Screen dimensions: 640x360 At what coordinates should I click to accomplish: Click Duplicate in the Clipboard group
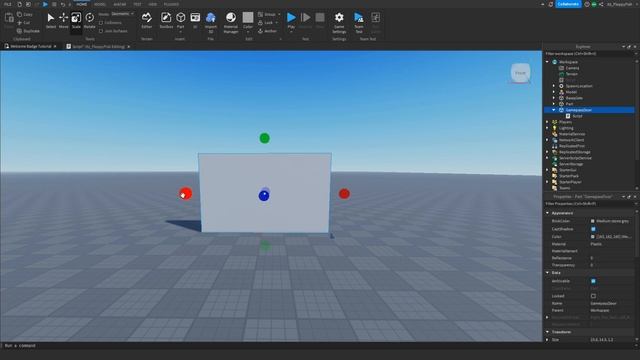pos(28,31)
